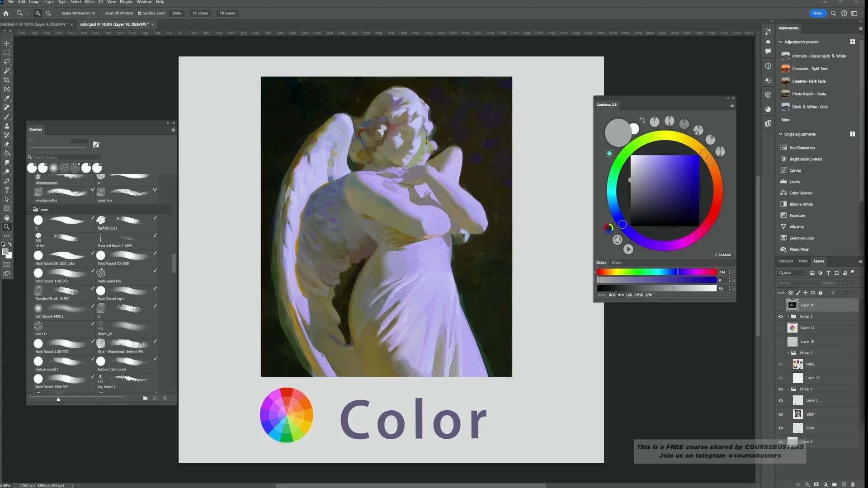Select the Move tool
This screenshot has height=488, width=868.
7,43
